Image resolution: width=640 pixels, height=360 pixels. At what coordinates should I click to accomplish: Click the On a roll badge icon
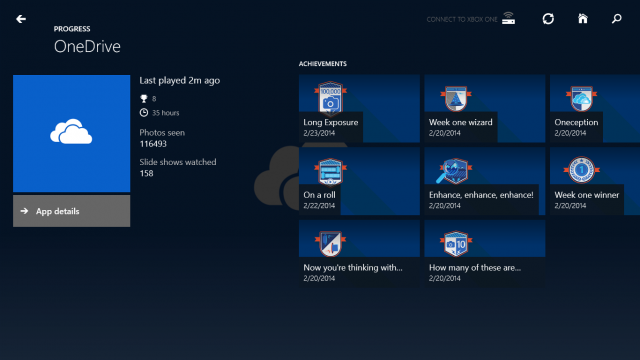point(330,171)
